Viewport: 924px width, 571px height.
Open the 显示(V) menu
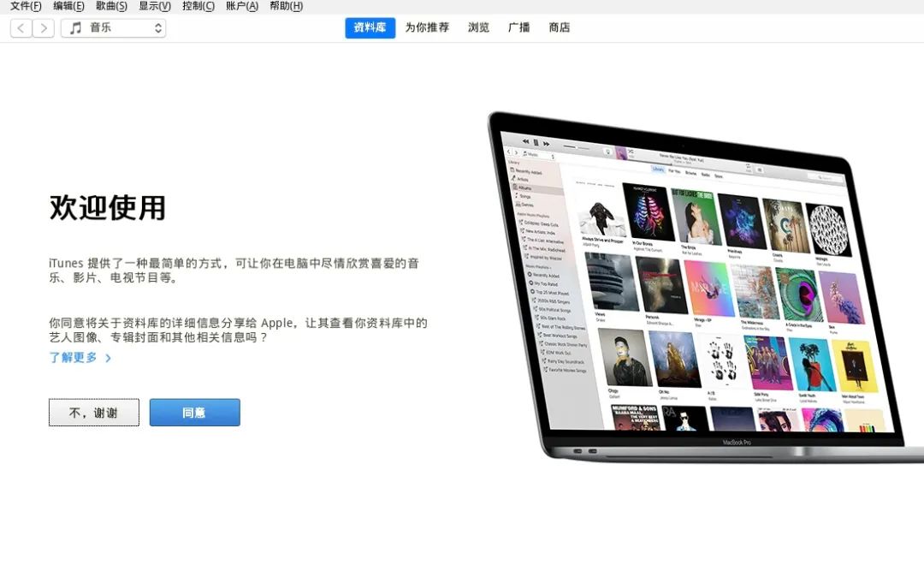[x=154, y=6]
